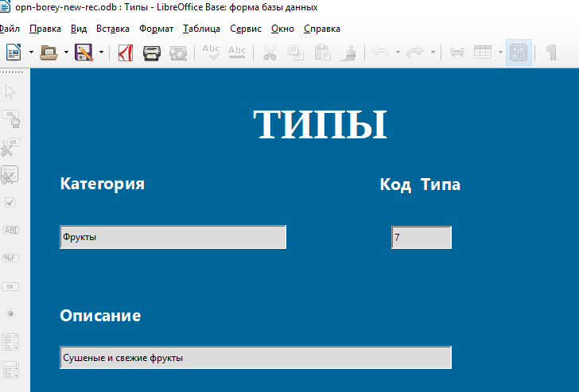
Task: Open Control properties icon in sidebar
Action: 10,147
